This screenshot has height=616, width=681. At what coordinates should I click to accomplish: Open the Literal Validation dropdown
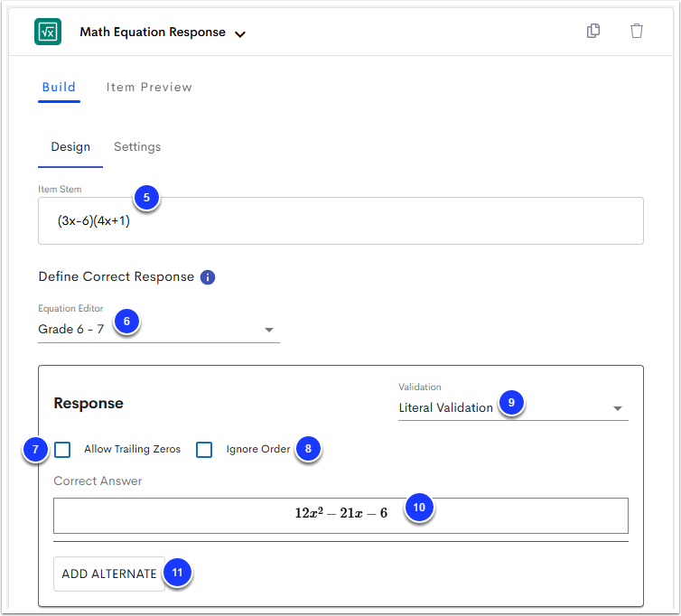[513, 408]
